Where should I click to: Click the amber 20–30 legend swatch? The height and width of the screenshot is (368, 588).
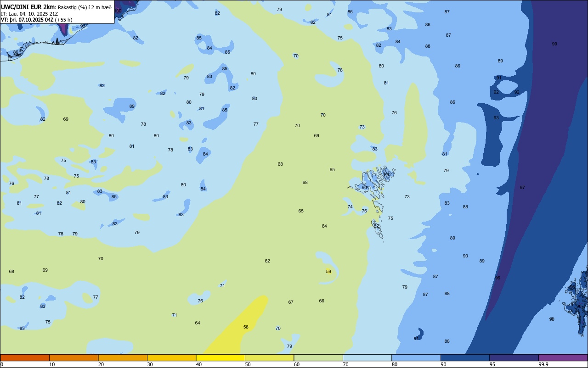tap(123, 357)
